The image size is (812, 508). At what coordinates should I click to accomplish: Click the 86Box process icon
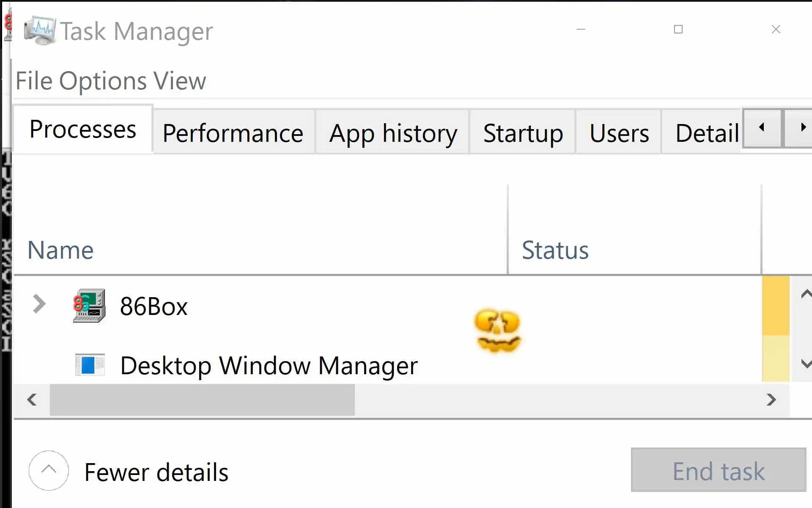tap(89, 306)
